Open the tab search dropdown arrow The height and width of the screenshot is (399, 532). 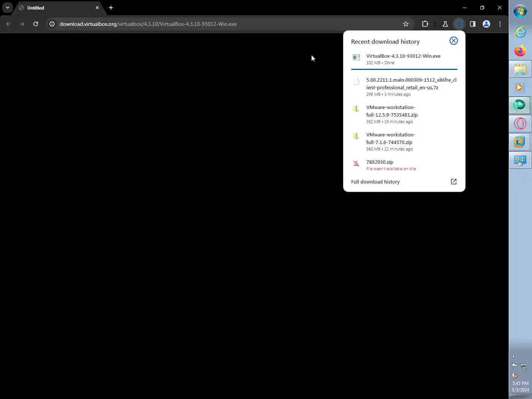tap(7, 8)
